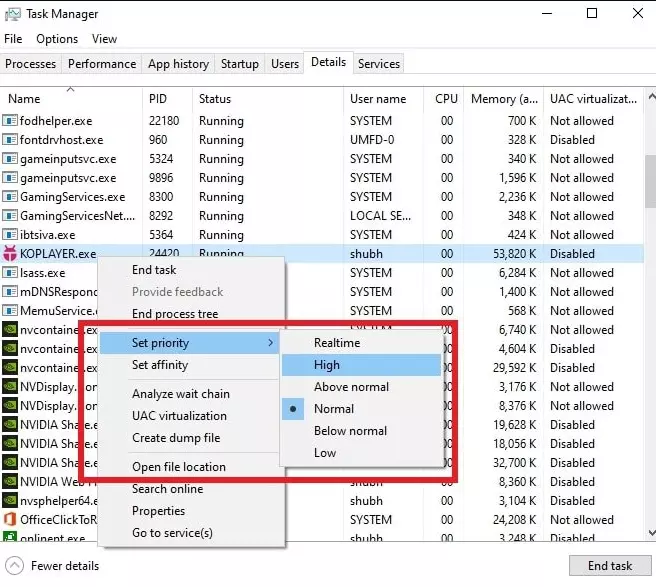Sort by UAC virtualization column header
The height and width of the screenshot is (587, 656).
(593, 99)
